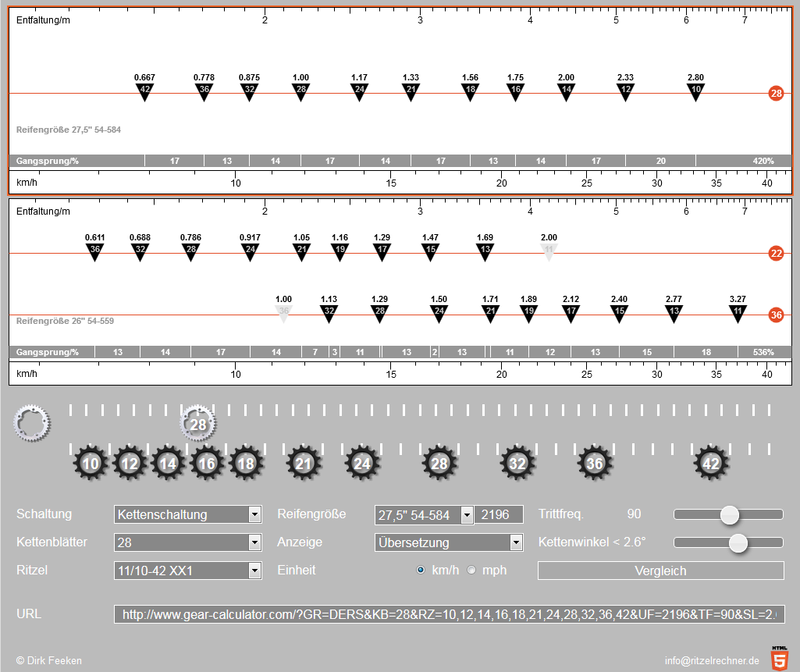The image size is (800, 672).
Task: Select the mph unit radio button
Action: tap(471, 571)
